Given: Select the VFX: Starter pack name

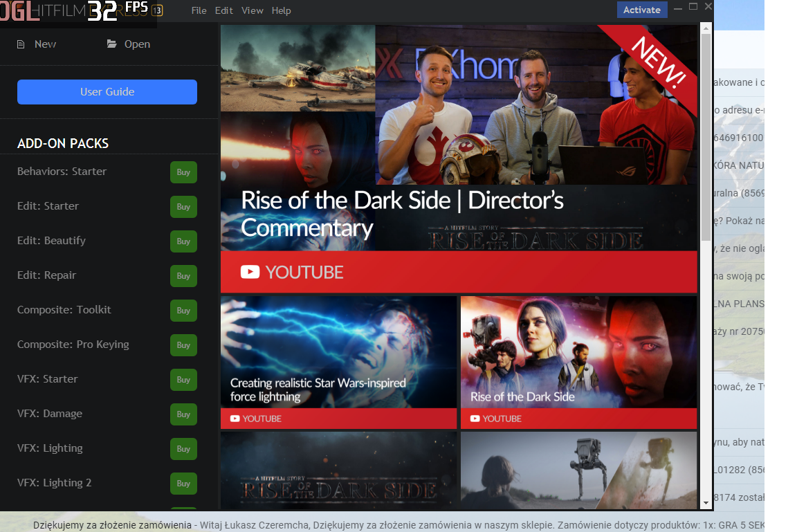Looking at the screenshot, I should point(47,378).
